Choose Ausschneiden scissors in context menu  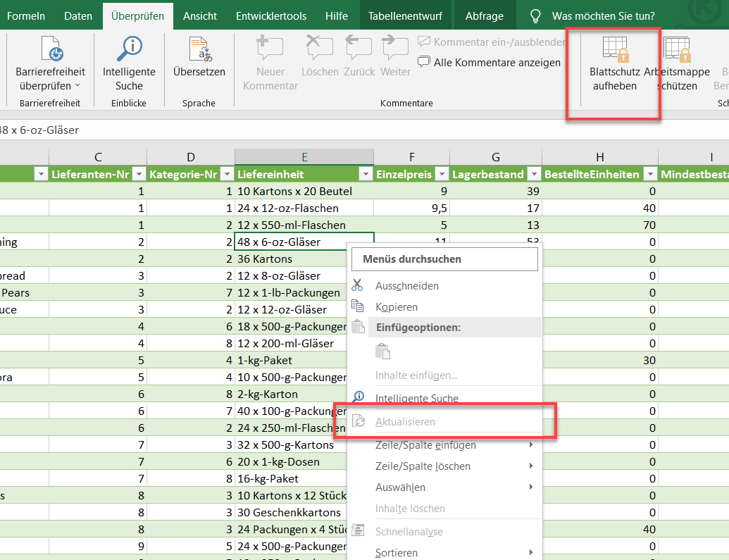pos(358,286)
